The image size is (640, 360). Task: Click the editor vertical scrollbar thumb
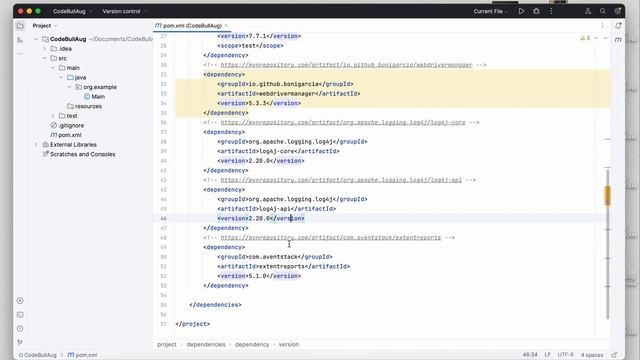(607, 244)
